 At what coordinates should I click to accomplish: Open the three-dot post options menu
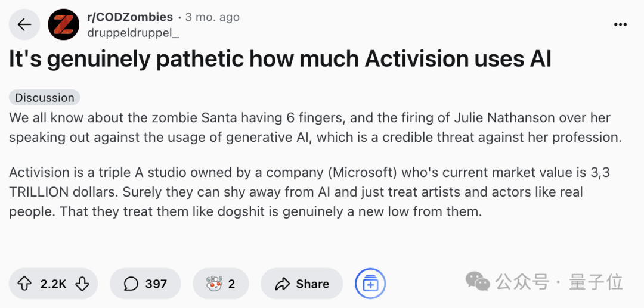click(620, 24)
